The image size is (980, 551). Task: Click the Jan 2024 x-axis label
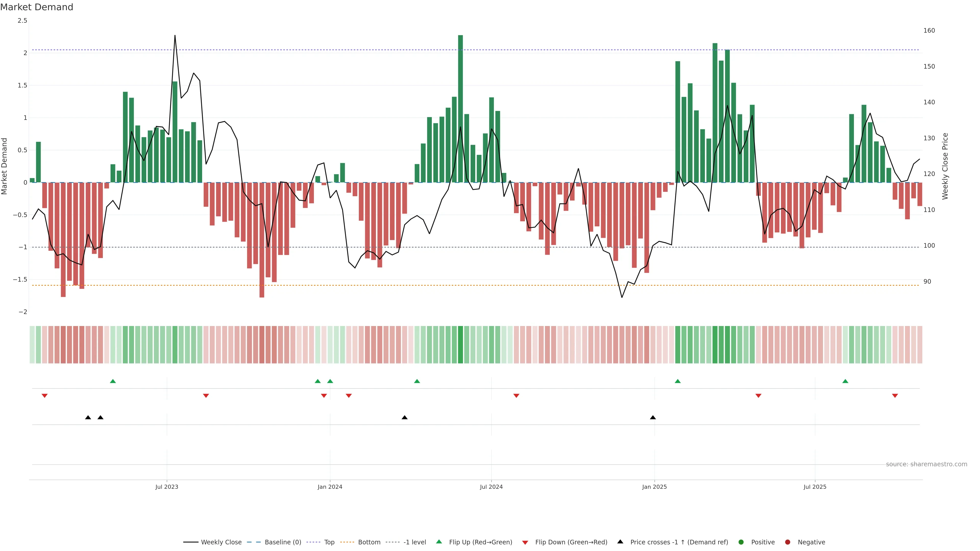coord(330,487)
